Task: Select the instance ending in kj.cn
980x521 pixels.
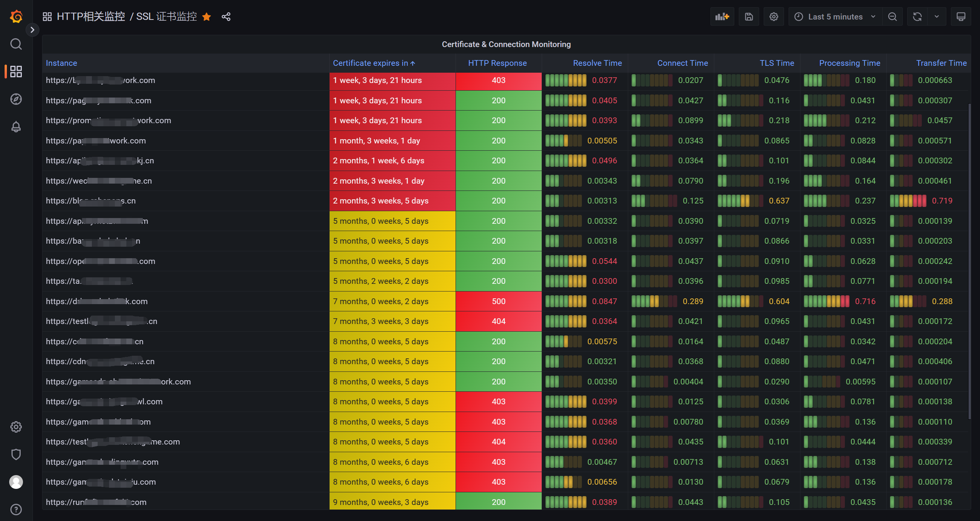Action: pyautogui.click(x=100, y=161)
